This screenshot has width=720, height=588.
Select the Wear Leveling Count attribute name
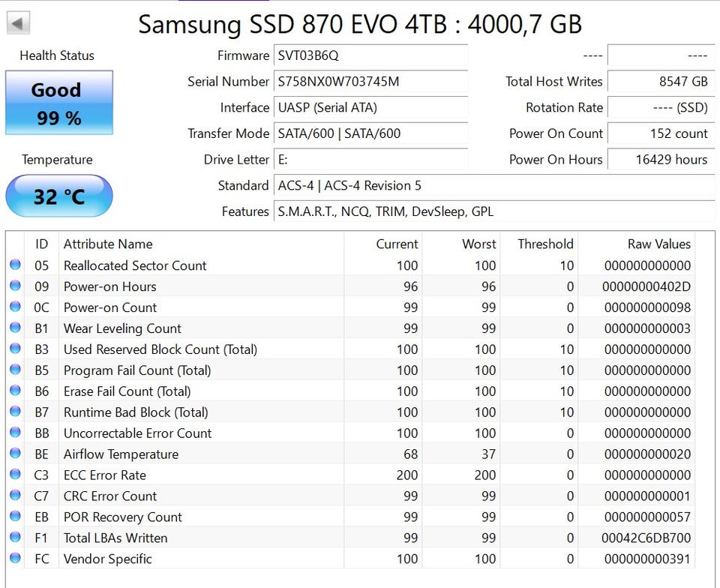[x=122, y=328]
